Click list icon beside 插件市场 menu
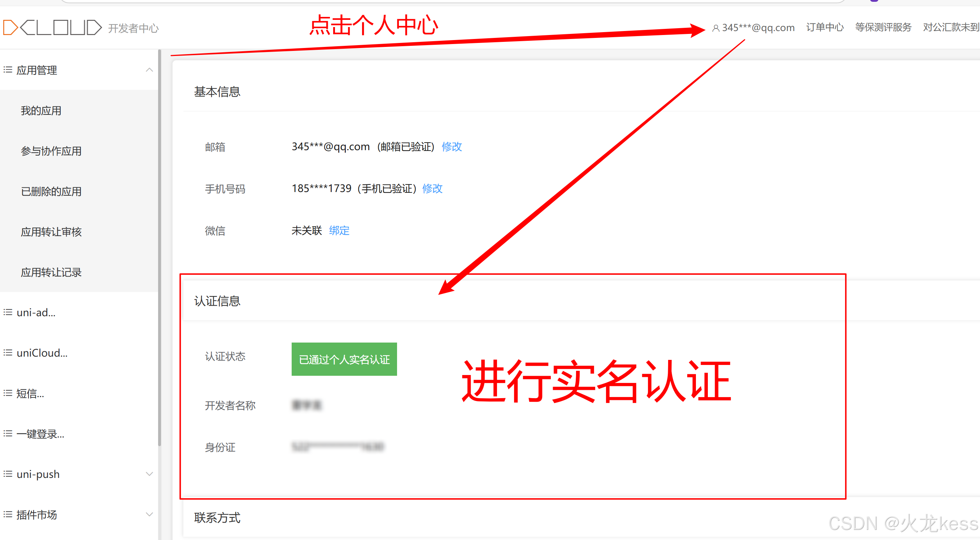Viewport: 980px width, 540px height. pos(8,514)
